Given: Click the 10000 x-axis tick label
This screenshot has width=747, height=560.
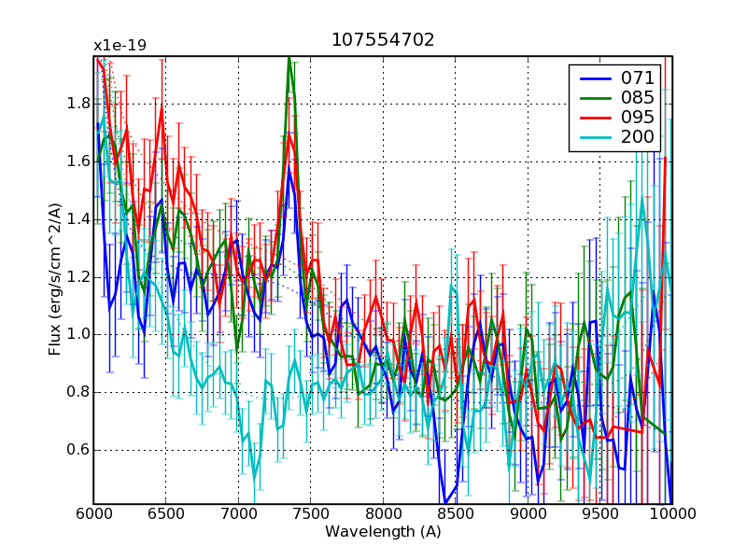Looking at the screenshot, I should pos(671,514).
